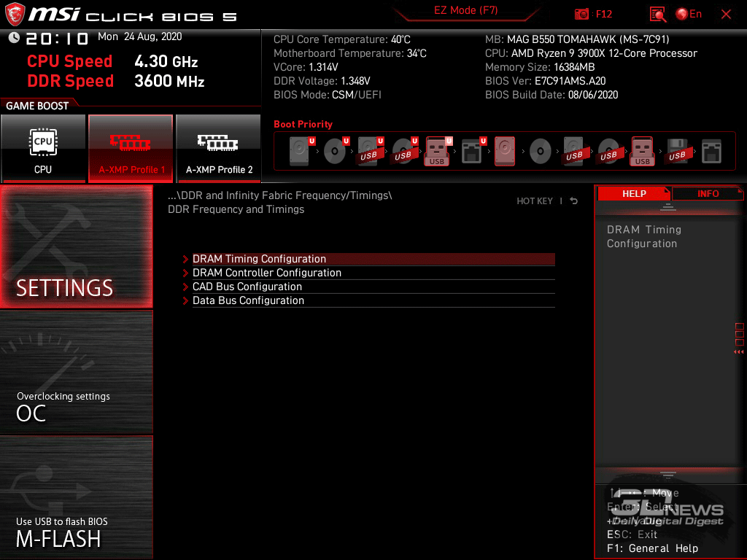Open the SETTINGS section
This screenshot has width=747, height=560.
click(x=76, y=246)
